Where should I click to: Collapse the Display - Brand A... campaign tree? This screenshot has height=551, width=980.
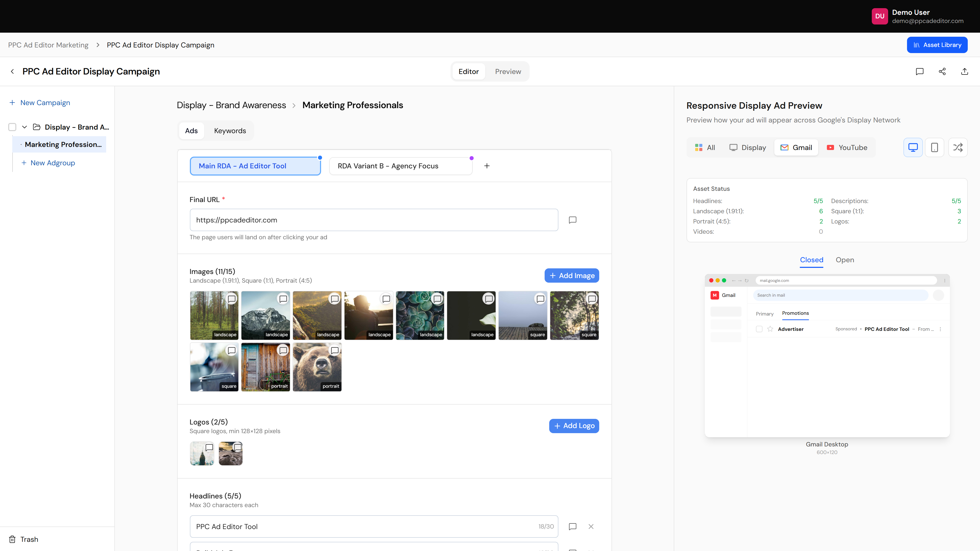click(x=24, y=127)
